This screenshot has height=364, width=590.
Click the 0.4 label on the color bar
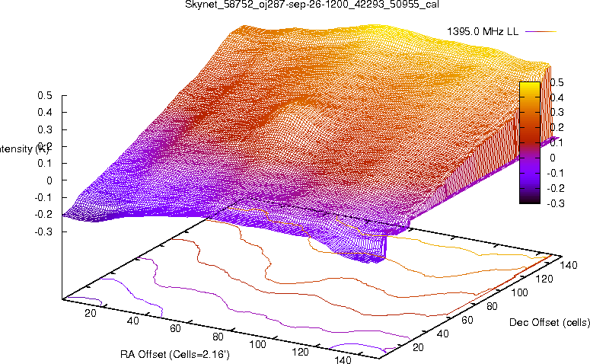(557, 97)
